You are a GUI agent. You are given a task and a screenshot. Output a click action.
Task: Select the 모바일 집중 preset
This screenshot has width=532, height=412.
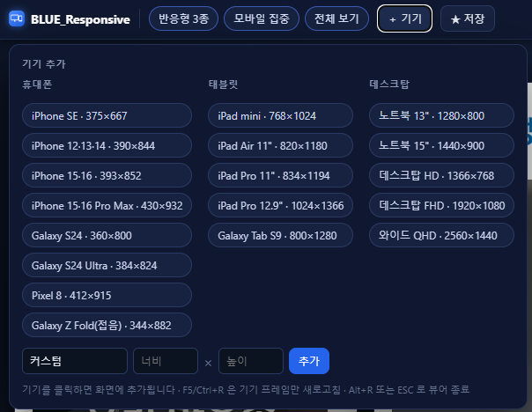(x=262, y=18)
